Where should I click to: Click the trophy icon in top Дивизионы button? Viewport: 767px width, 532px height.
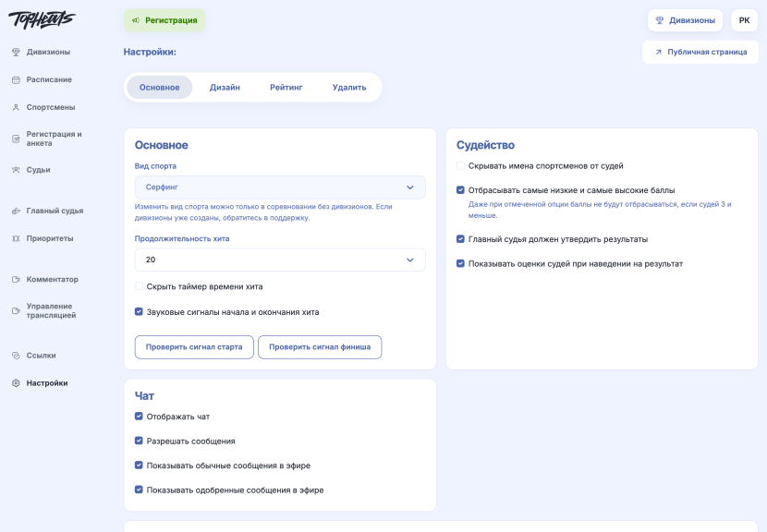[x=660, y=20]
